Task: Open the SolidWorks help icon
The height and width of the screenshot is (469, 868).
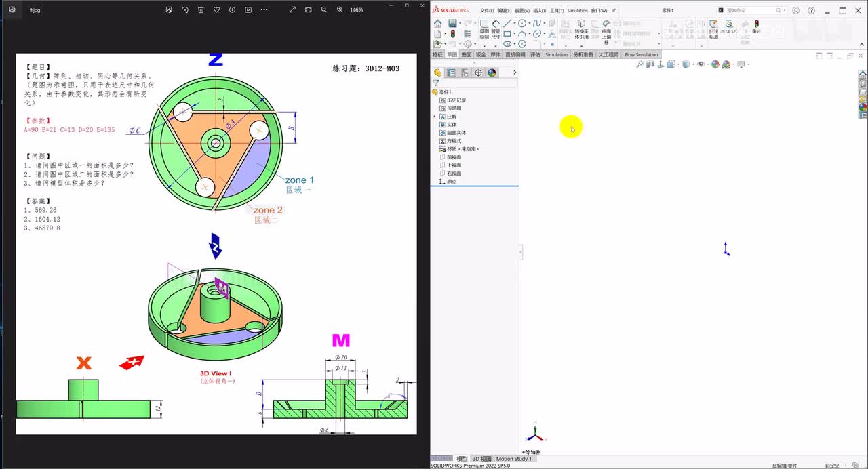Action: [812, 11]
